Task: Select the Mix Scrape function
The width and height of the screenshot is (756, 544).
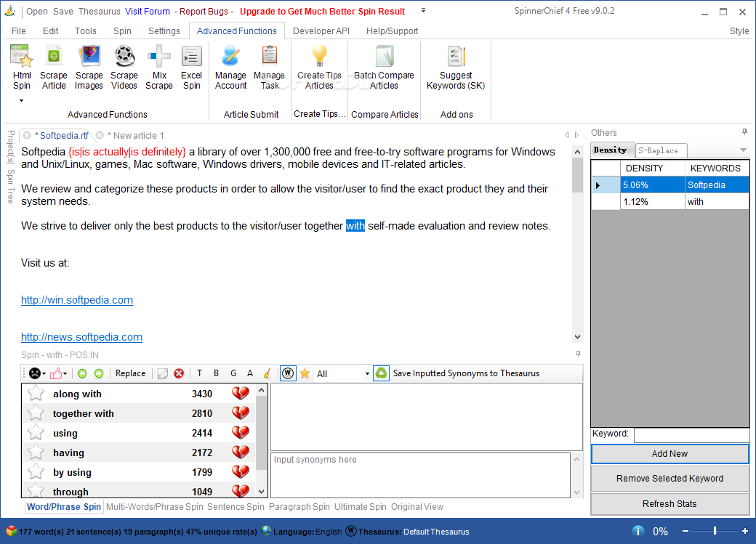Action: 159,68
